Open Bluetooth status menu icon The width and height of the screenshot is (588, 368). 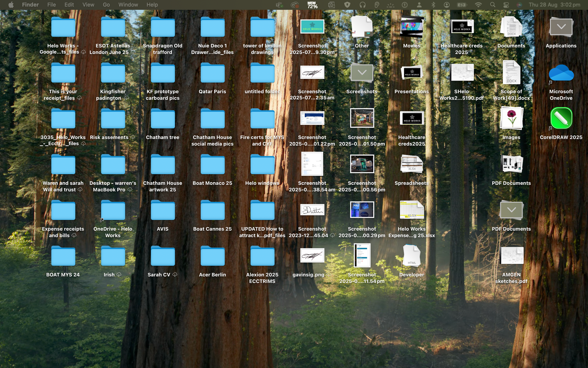pos(433,5)
